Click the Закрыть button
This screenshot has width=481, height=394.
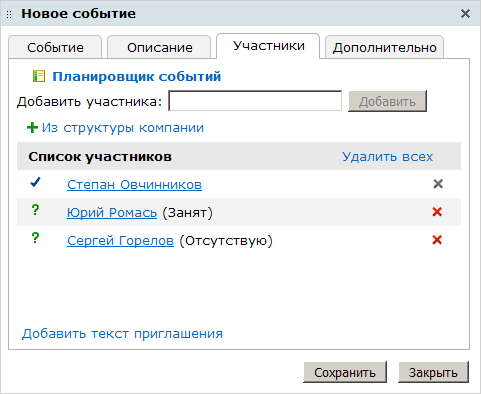point(433,372)
